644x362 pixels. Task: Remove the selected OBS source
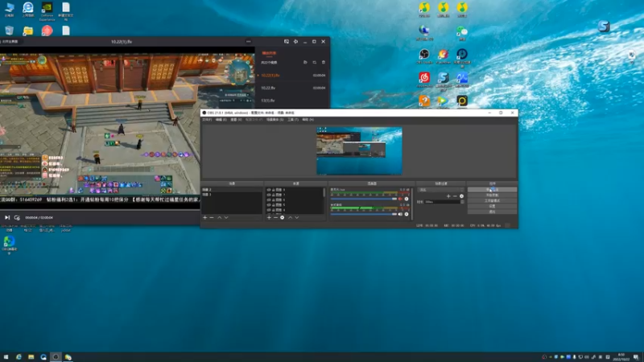coord(275,217)
